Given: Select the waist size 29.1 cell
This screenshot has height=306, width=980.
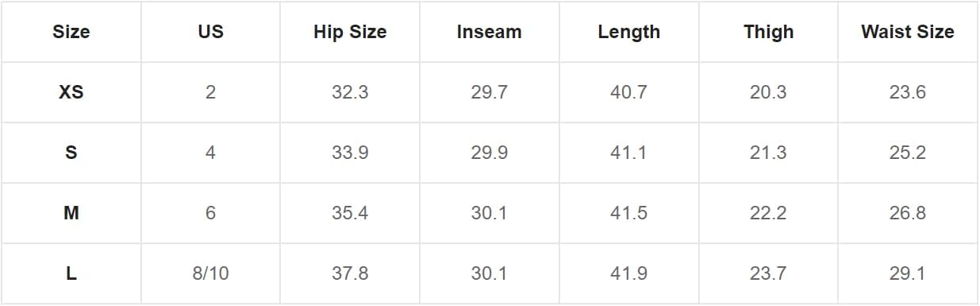Looking at the screenshot, I should point(908,273).
